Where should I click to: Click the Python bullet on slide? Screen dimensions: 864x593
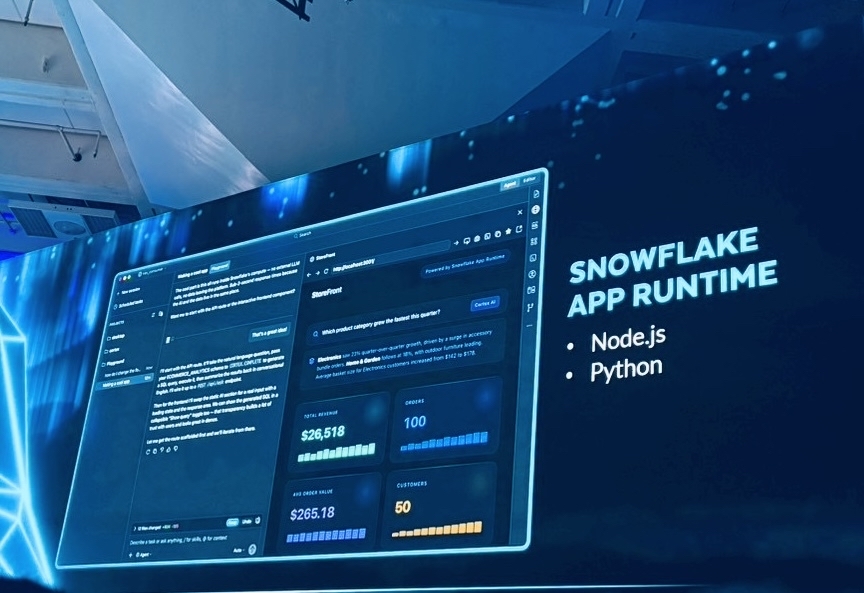click(627, 370)
